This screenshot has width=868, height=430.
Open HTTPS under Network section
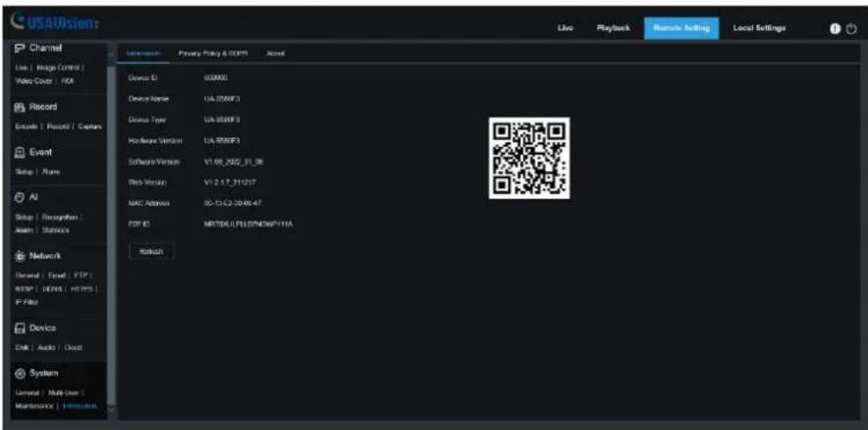(x=82, y=289)
